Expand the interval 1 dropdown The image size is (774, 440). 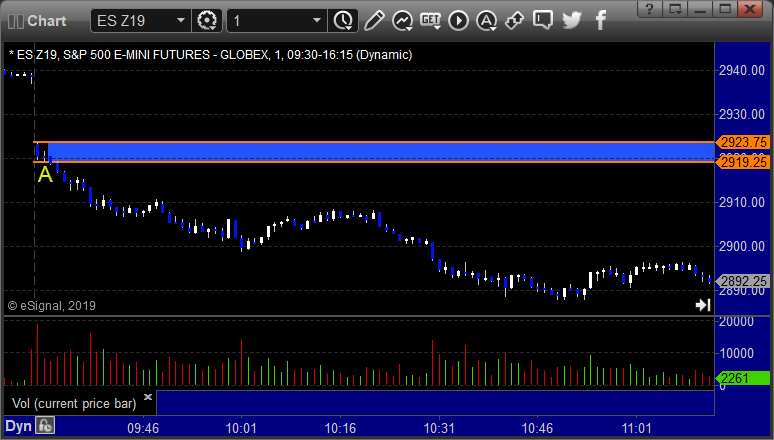pyautogui.click(x=317, y=21)
